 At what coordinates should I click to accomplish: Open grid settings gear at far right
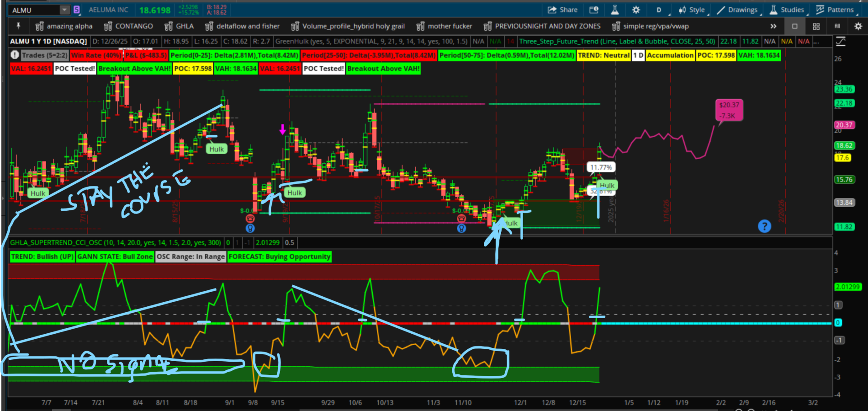coord(858,26)
